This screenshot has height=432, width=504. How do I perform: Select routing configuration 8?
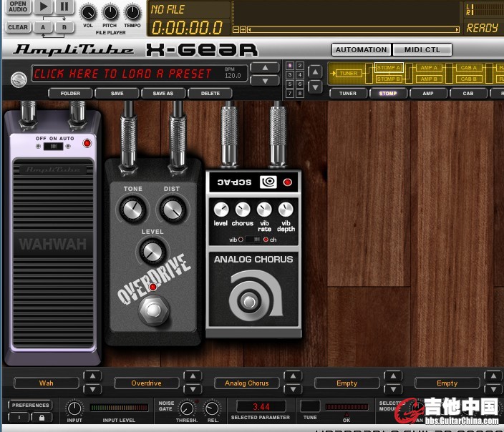(299, 94)
